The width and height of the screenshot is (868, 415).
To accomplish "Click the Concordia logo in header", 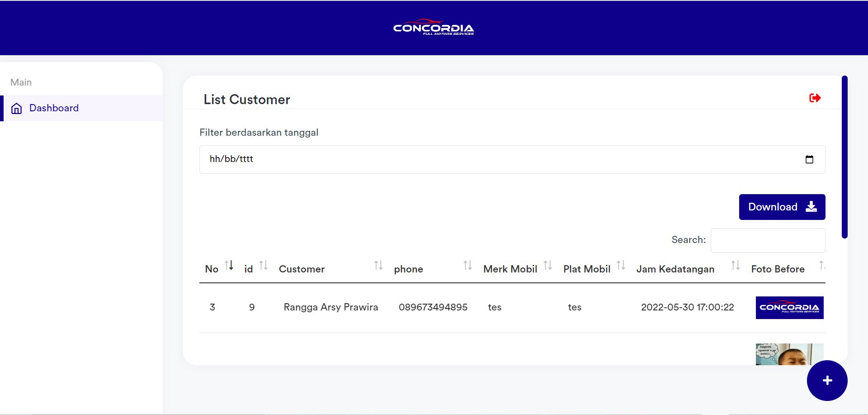I will [434, 28].
